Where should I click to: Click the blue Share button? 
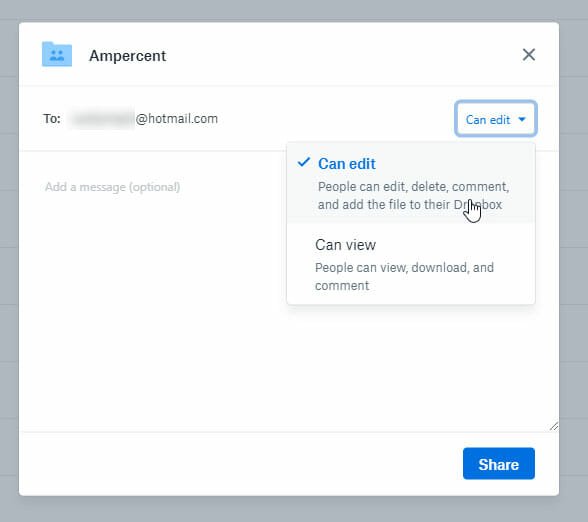click(x=499, y=464)
